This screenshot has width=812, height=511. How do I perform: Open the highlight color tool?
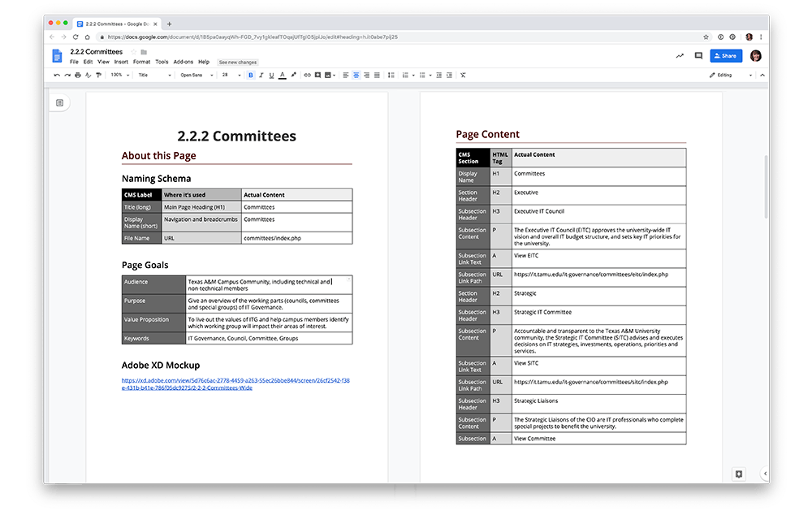point(294,75)
